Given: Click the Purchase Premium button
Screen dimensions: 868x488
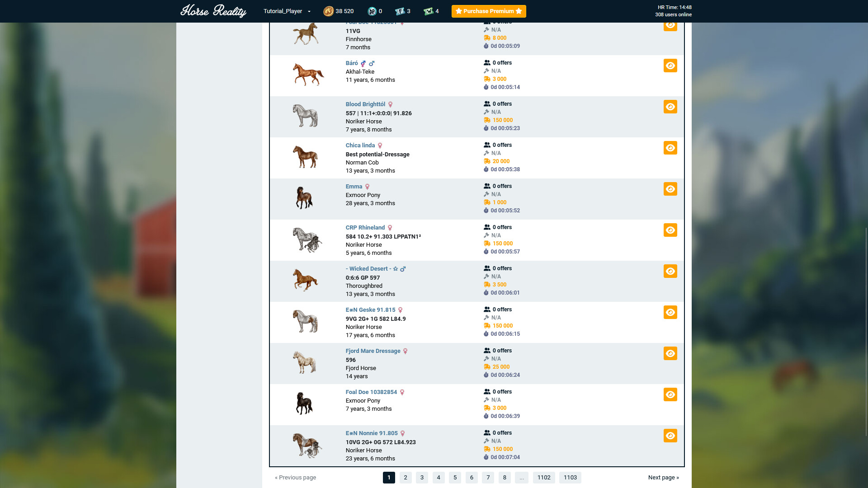Looking at the screenshot, I should click(x=488, y=11).
